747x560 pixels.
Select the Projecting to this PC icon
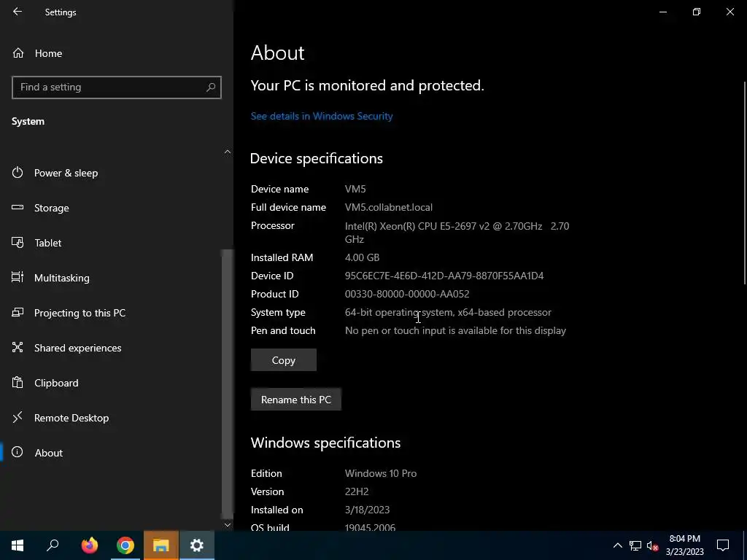pyautogui.click(x=18, y=312)
